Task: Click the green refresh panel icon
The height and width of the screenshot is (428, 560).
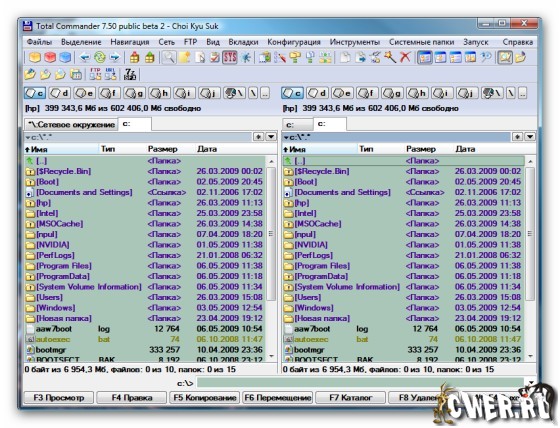Action: tap(100, 57)
